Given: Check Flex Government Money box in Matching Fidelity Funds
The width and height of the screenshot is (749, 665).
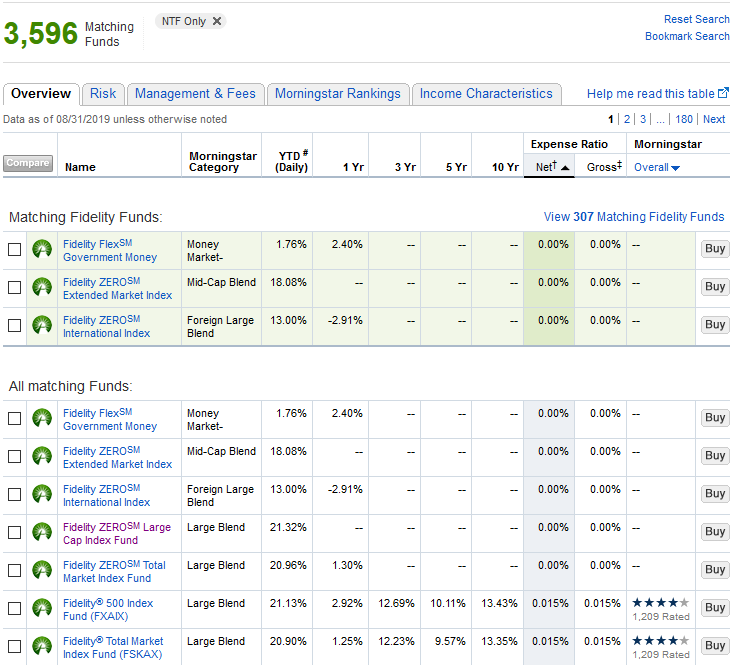Looking at the screenshot, I should (x=15, y=249).
